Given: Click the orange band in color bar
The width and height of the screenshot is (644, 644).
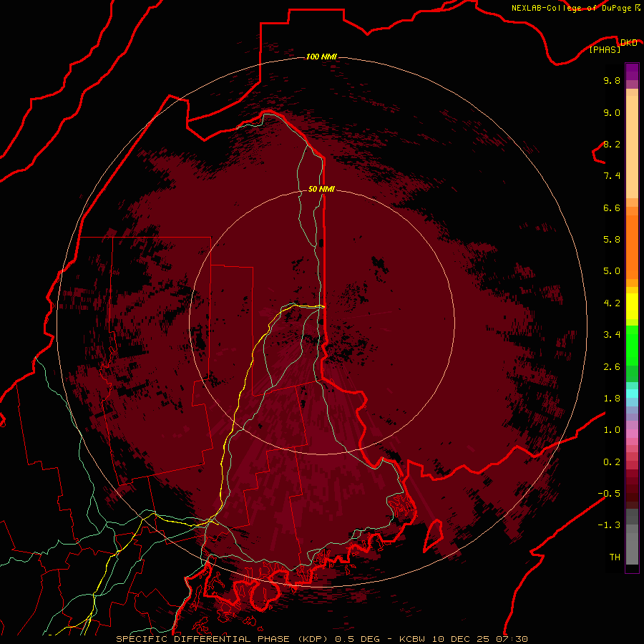Looking at the screenshot, I should (632, 247).
